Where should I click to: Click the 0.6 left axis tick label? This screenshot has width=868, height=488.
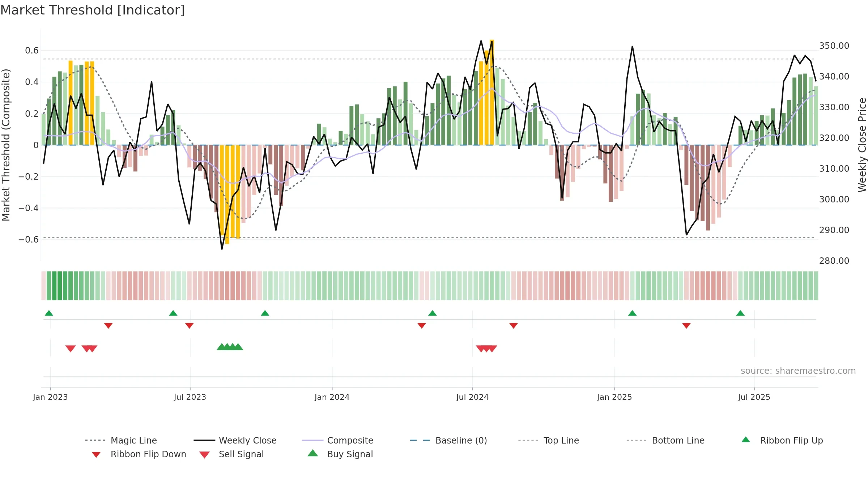(x=32, y=51)
